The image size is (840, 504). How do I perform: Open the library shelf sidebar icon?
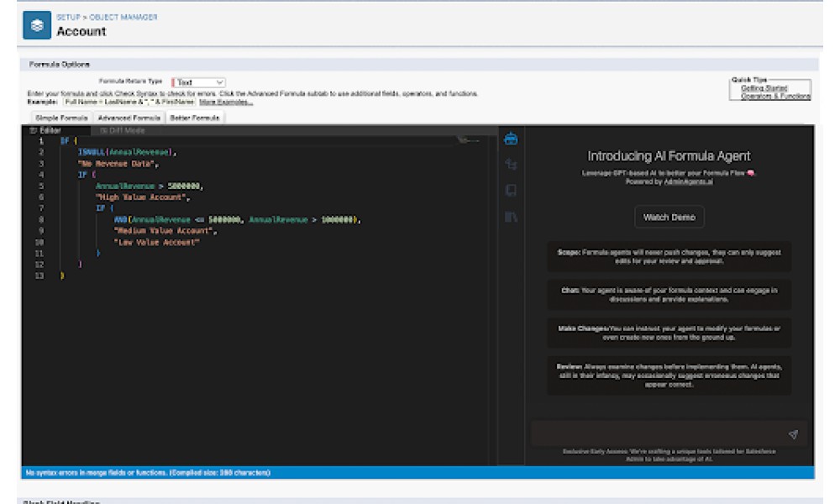tap(511, 217)
